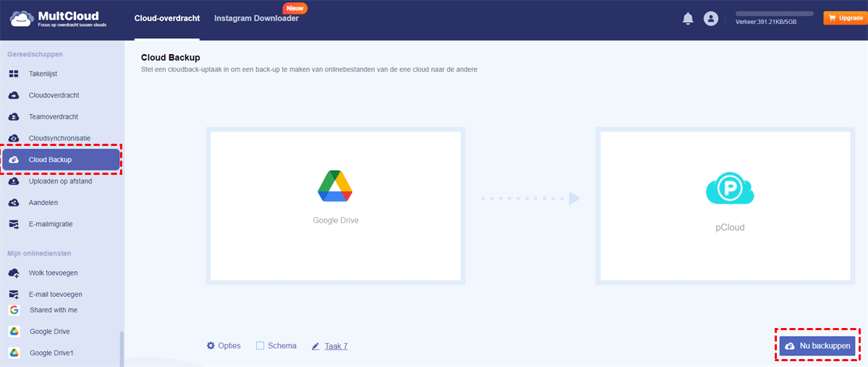Click the Google Drive sidebar icon
The height and width of the screenshot is (367, 868).
(14, 332)
